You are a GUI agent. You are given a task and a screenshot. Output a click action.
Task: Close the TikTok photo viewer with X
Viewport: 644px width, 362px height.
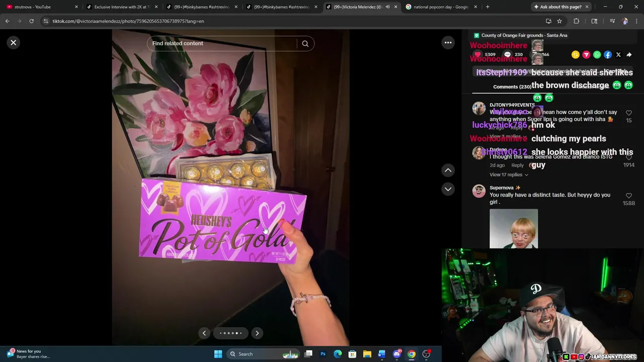[x=14, y=43]
